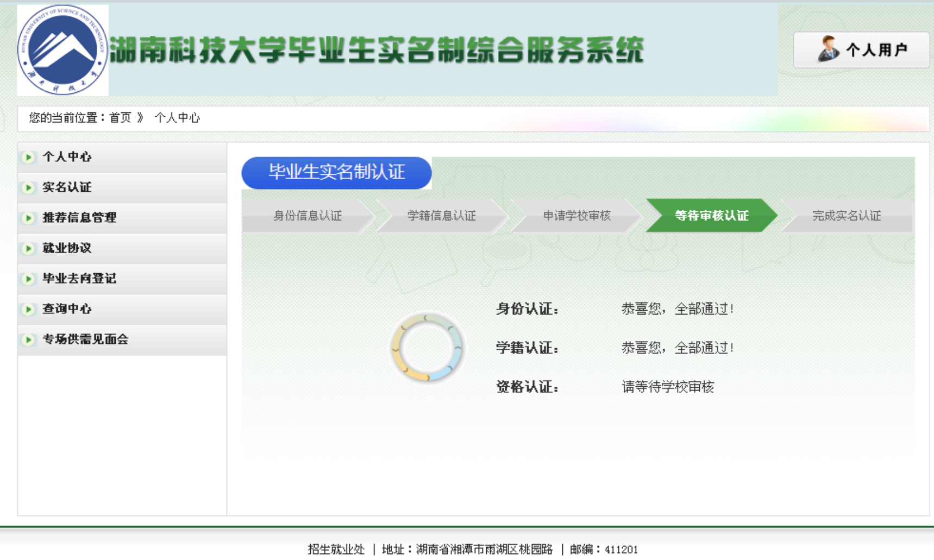This screenshot has height=560, width=934.
Task: Open 推荐信息管理 in the sidebar
Action: 79,218
